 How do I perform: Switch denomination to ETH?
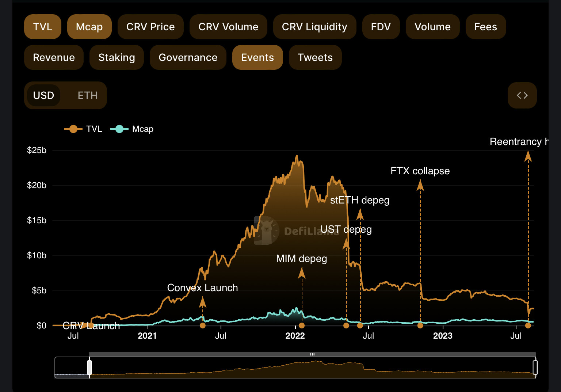click(88, 95)
